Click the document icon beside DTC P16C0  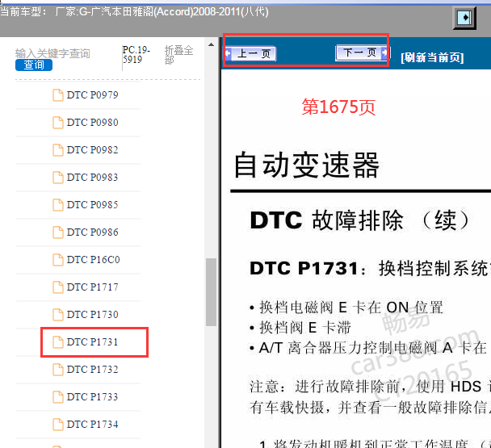(x=58, y=260)
